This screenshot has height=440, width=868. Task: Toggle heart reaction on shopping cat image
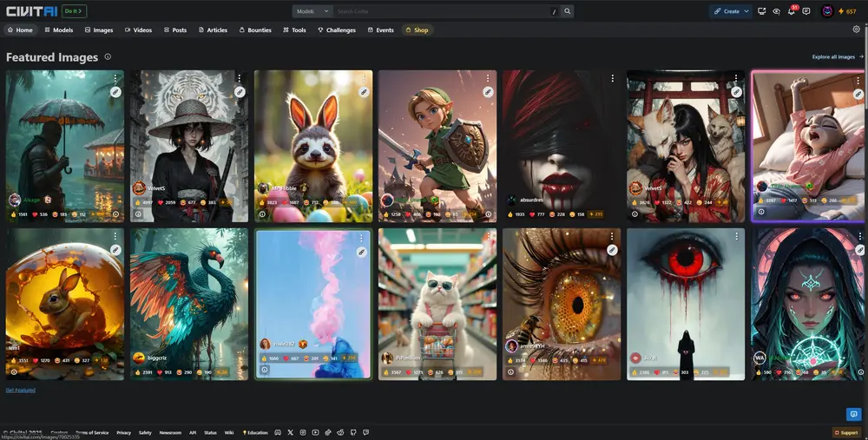(x=421, y=372)
